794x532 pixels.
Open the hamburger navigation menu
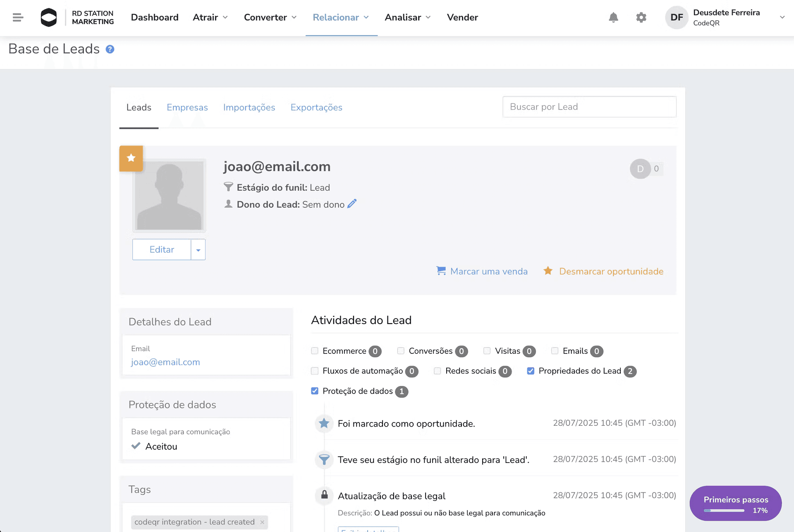[x=18, y=17]
